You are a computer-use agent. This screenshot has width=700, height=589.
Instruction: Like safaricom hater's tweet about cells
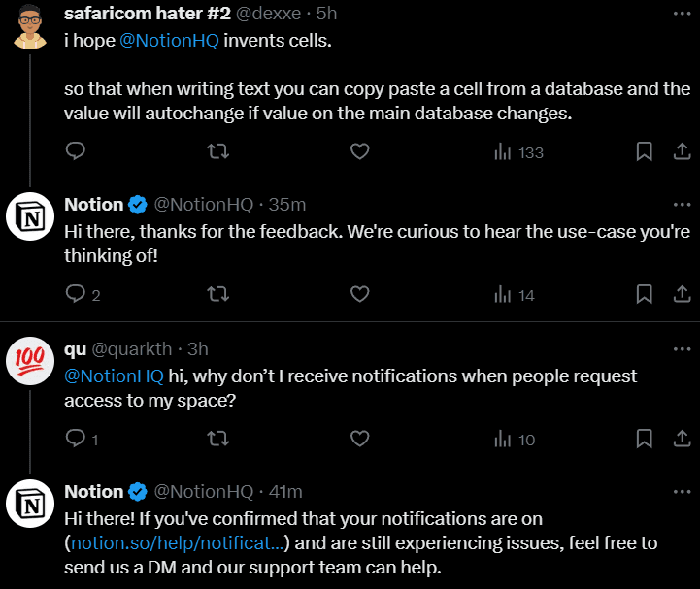[x=359, y=151]
